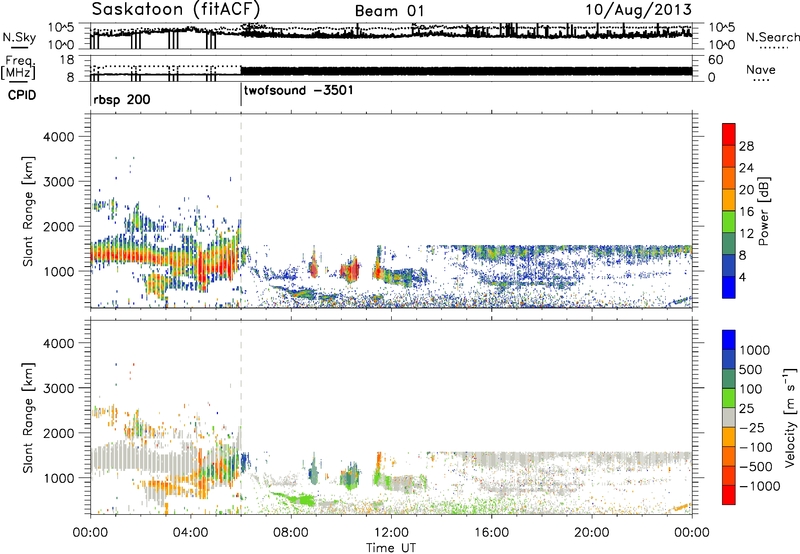Viewport: 800px width, 554px height.
Task: Click the 'Velocity [m s-1]' colorbar label
Action: [790, 417]
